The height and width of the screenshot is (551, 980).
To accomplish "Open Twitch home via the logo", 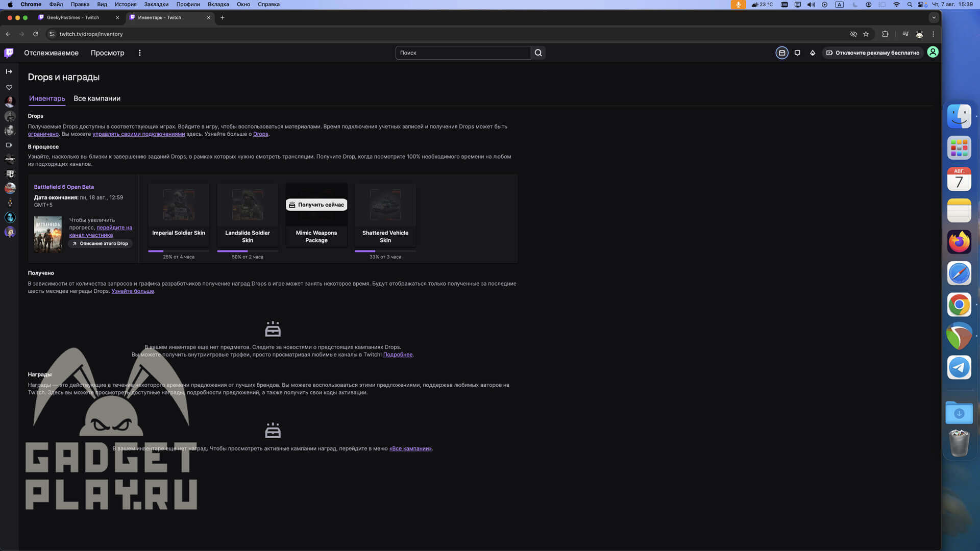I will [9, 53].
